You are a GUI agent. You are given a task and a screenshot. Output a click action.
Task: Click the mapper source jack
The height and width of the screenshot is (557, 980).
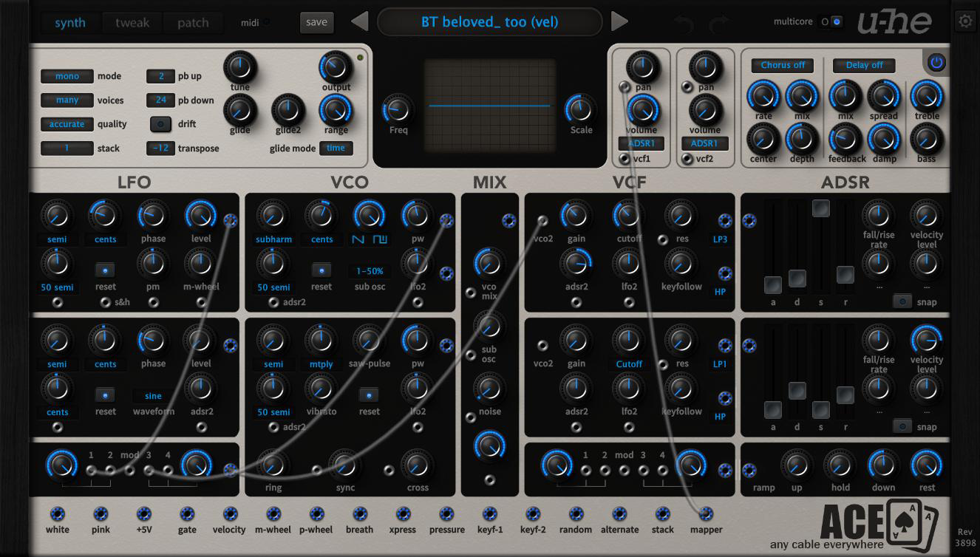tap(706, 514)
